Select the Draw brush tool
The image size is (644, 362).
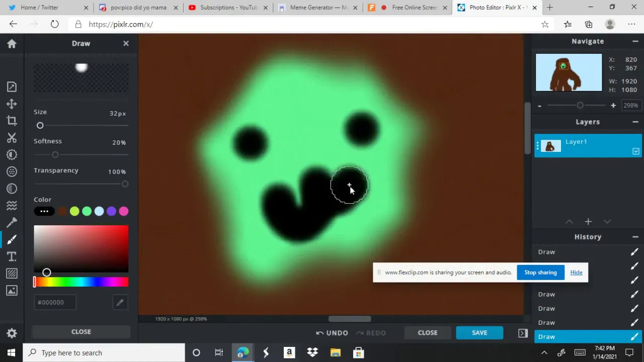pos(12,239)
